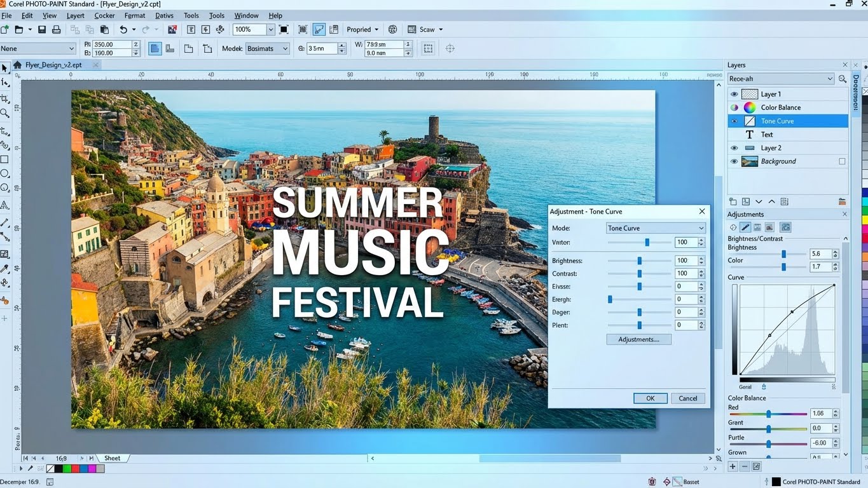
Task: Select the Eyedropper tool in the toolbox
Action: click(x=5, y=269)
